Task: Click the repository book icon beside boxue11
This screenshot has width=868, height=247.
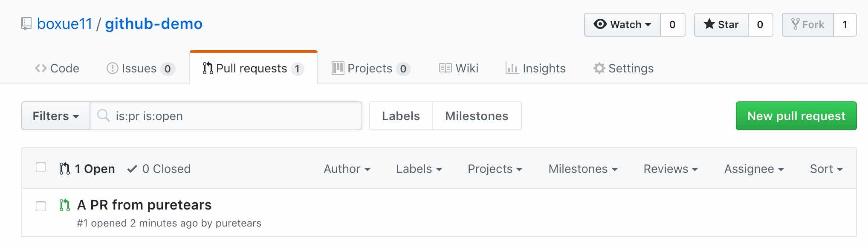Action: tap(26, 23)
